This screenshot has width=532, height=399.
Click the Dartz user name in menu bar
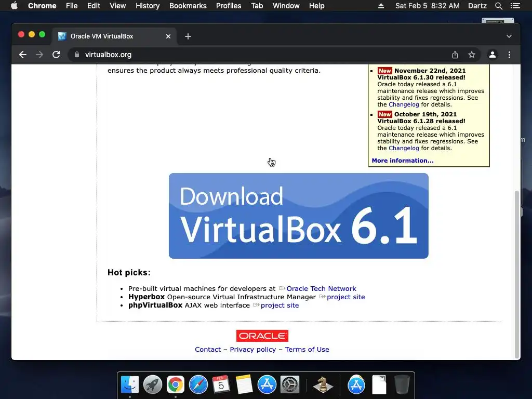[x=477, y=6]
